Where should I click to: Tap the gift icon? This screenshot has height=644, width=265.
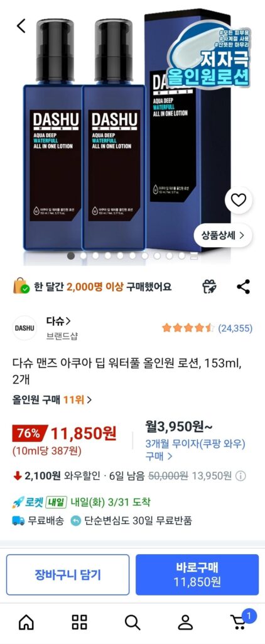tap(210, 287)
